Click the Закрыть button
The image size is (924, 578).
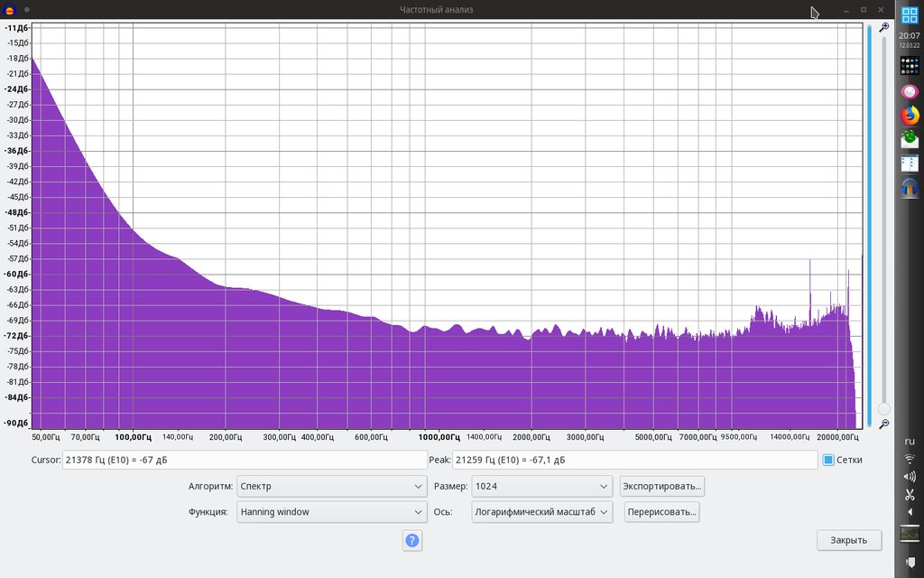click(849, 540)
